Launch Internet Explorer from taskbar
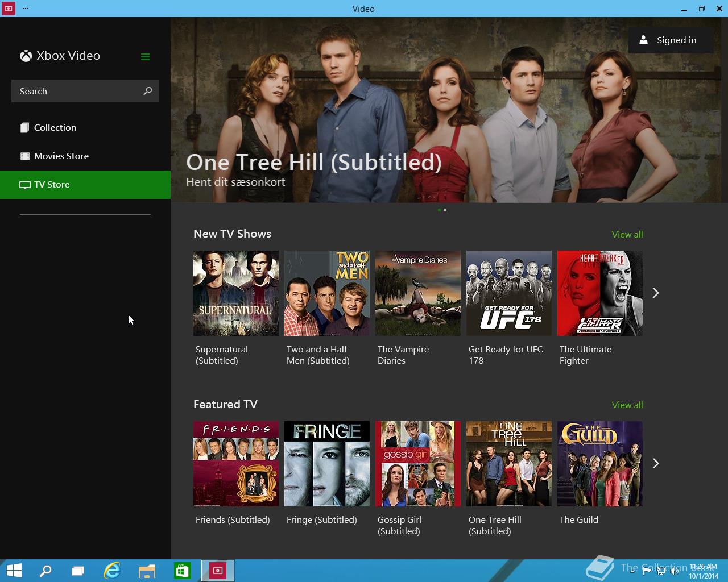 click(x=112, y=571)
